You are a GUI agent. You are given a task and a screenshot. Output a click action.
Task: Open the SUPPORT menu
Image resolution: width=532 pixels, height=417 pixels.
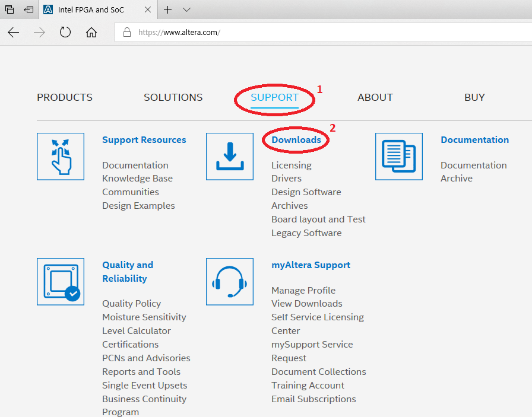[x=274, y=97]
